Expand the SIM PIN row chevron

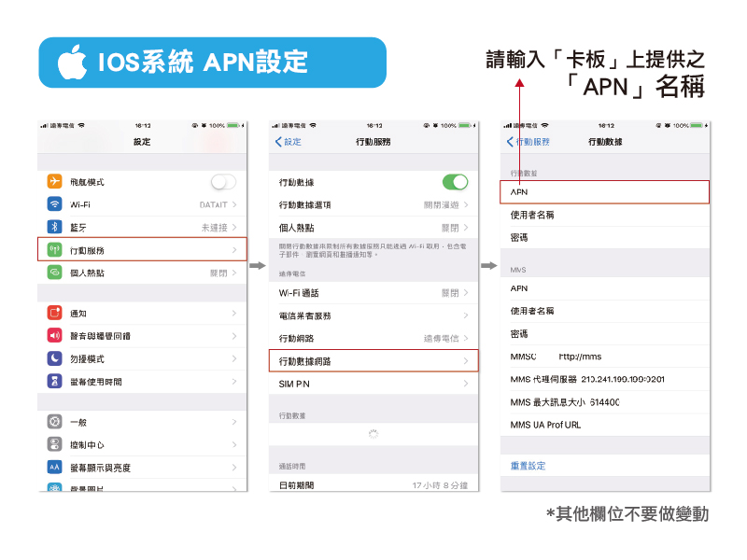[466, 384]
